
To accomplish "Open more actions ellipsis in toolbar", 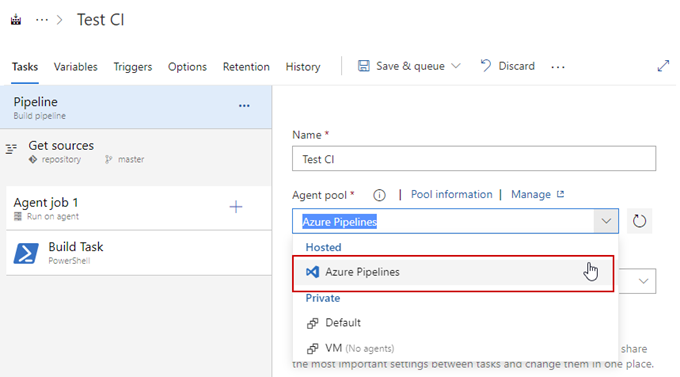I will coord(558,67).
